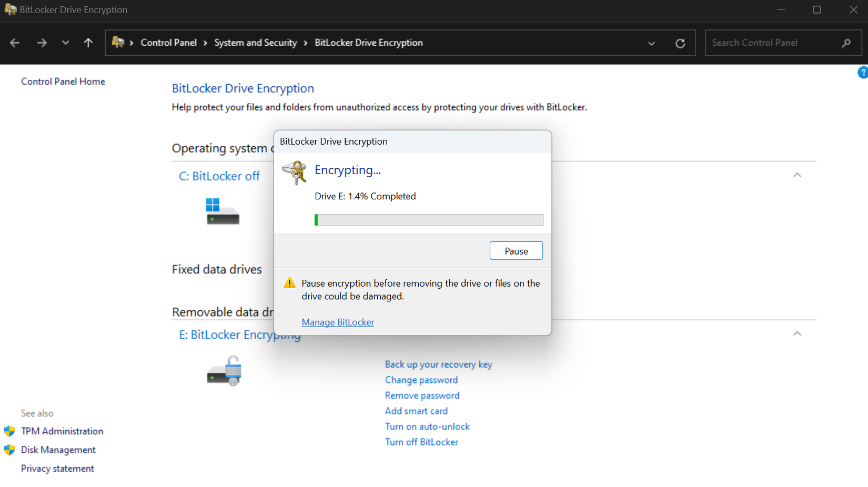Collapse the operating system drive section
Screen dimensions: 868x487
point(798,175)
